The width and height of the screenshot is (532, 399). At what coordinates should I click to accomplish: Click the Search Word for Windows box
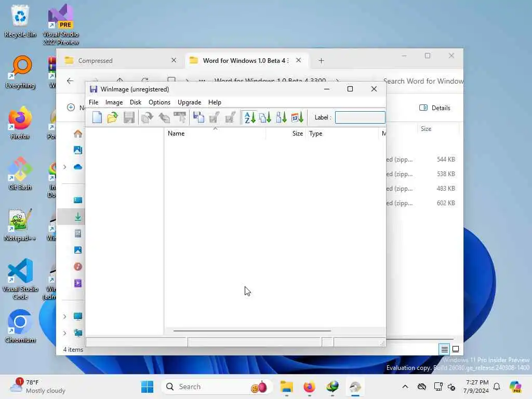click(x=423, y=81)
